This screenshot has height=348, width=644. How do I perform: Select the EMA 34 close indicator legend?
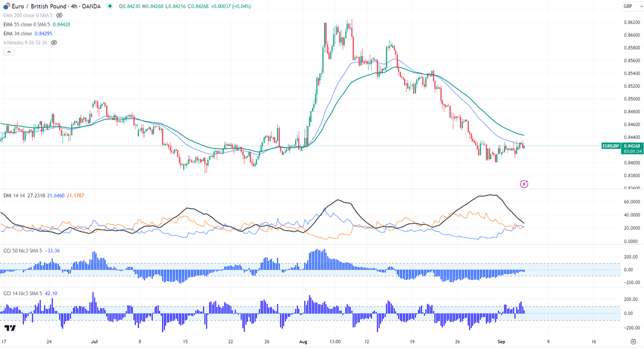point(18,33)
